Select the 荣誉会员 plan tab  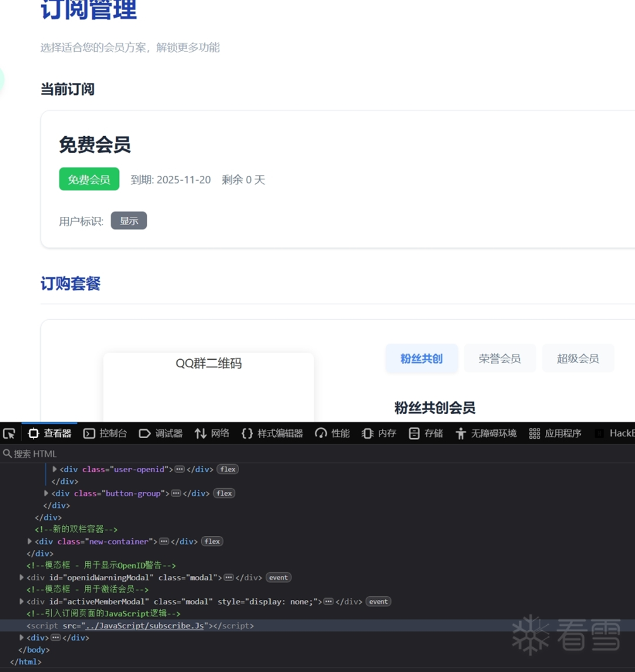500,358
